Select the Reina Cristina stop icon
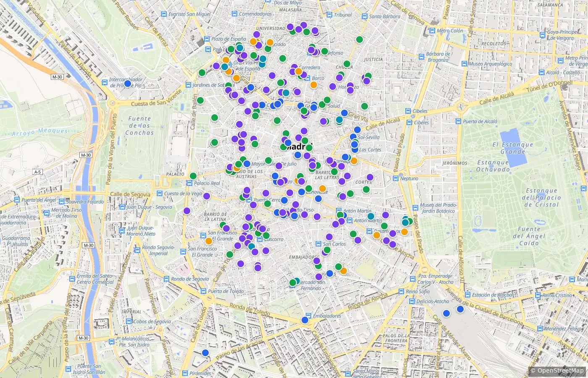The width and height of the screenshot is (588, 378). pos(538,295)
